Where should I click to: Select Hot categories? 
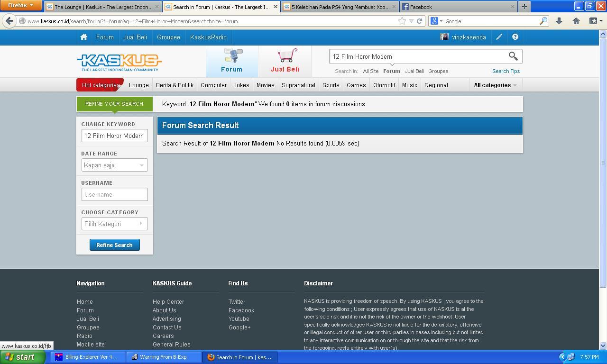100,85
